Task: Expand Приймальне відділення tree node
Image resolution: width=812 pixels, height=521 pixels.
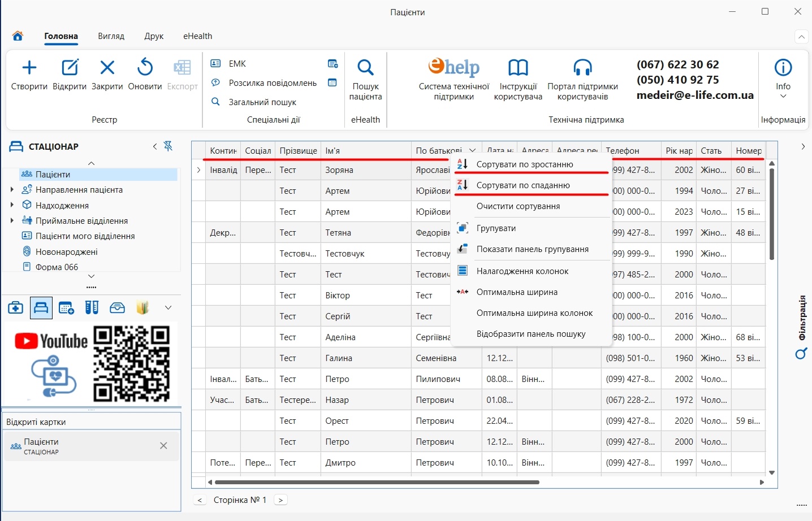Action: [x=12, y=220]
